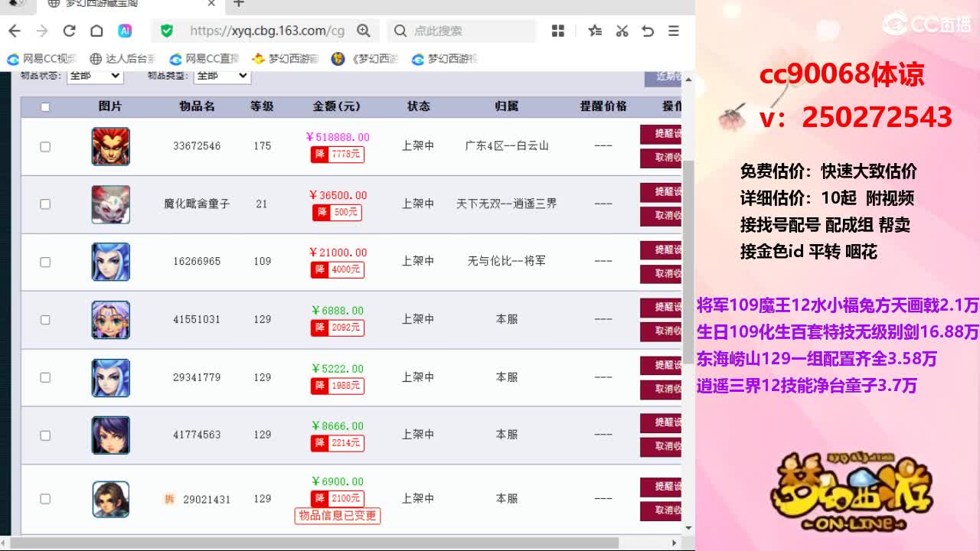The image size is (980, 551).
Task: Check the box for item 29021431
Action: pos(45,499)
